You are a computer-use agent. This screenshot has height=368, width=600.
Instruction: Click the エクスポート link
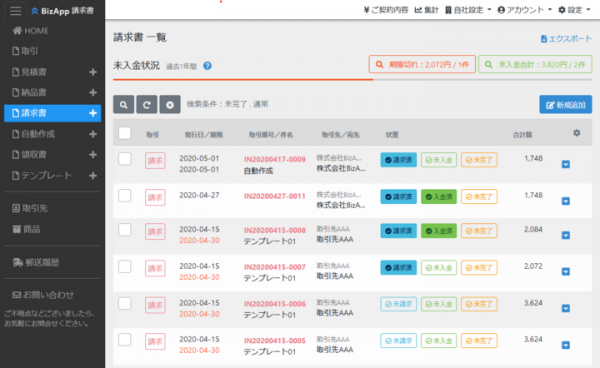566,39
